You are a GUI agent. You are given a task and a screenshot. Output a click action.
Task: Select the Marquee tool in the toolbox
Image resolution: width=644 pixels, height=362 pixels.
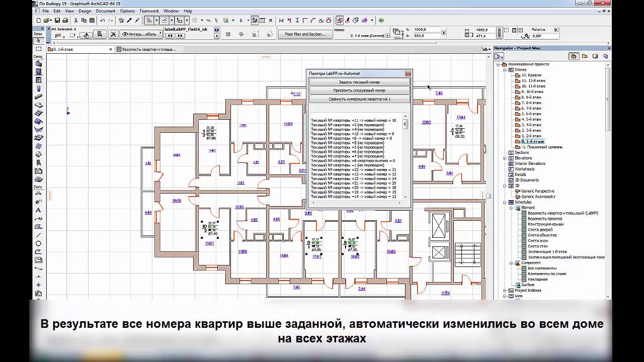point(38,49)
